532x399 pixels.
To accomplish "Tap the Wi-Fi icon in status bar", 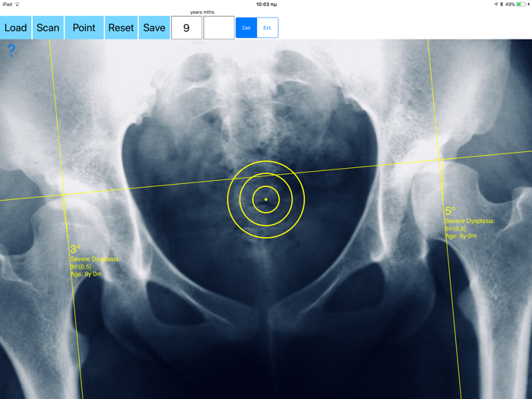I will point(17,5).
